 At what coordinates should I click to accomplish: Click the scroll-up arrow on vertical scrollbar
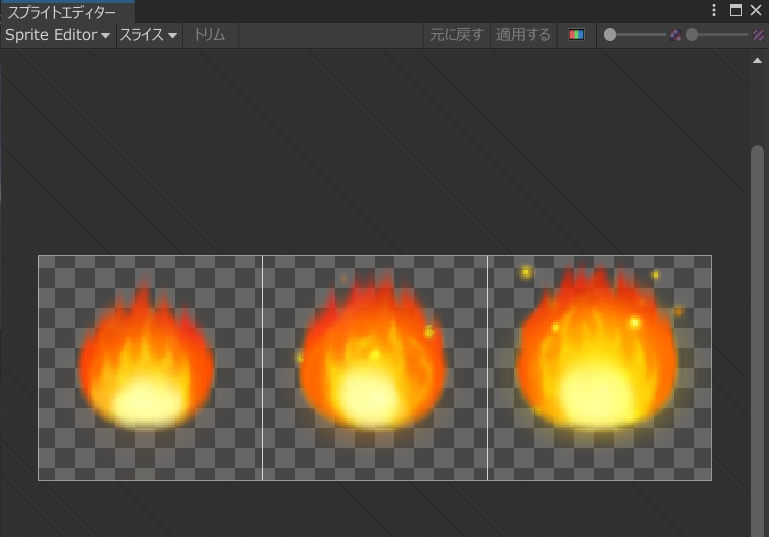click(x=757, y=61)
